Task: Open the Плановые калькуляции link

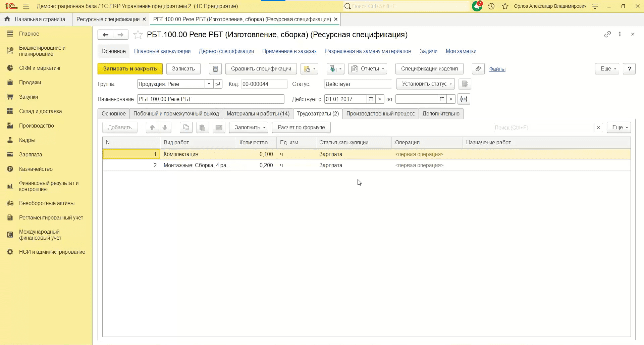Action: pyautogui.click(x=162, y=51)
